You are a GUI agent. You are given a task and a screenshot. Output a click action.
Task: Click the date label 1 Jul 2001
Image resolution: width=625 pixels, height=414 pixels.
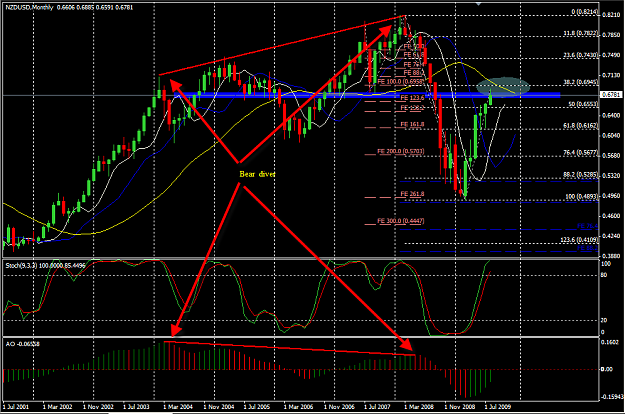16,407
